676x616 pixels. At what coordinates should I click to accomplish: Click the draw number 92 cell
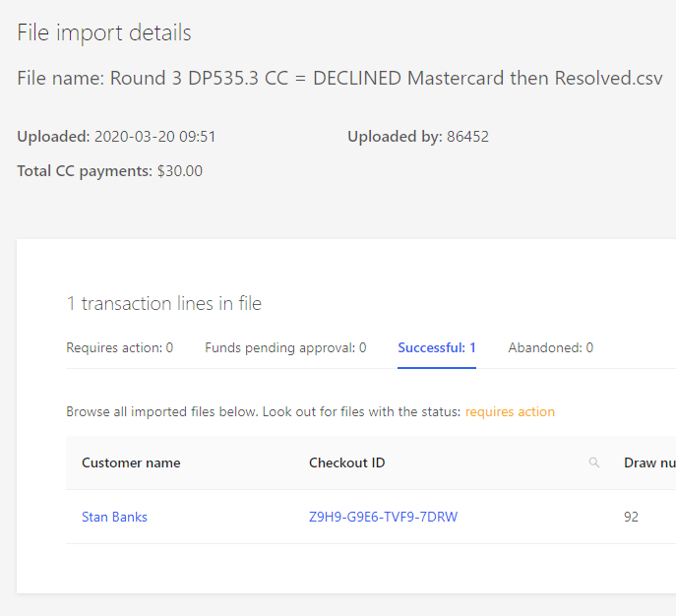tap(631, 517)
